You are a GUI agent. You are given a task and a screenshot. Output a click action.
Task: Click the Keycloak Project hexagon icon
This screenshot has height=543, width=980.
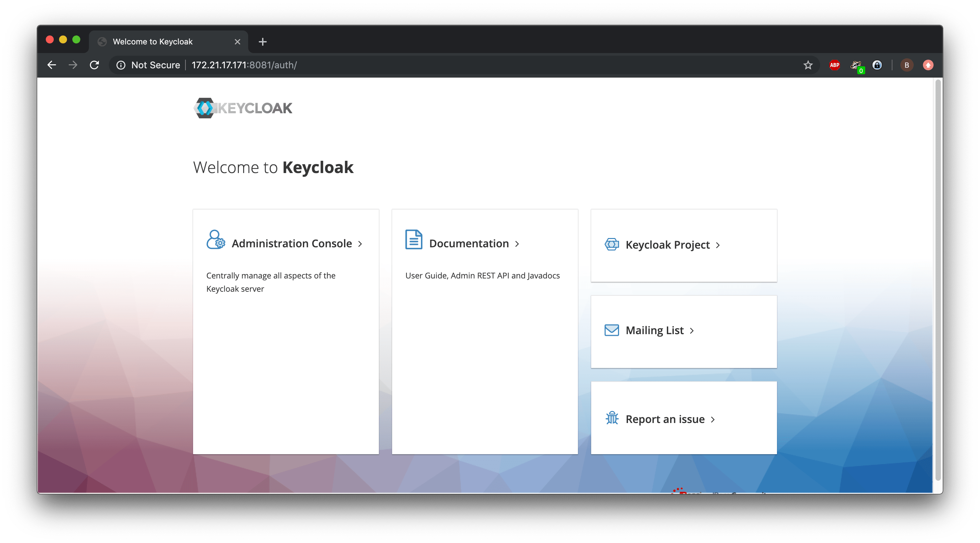(x=611, y=245)
